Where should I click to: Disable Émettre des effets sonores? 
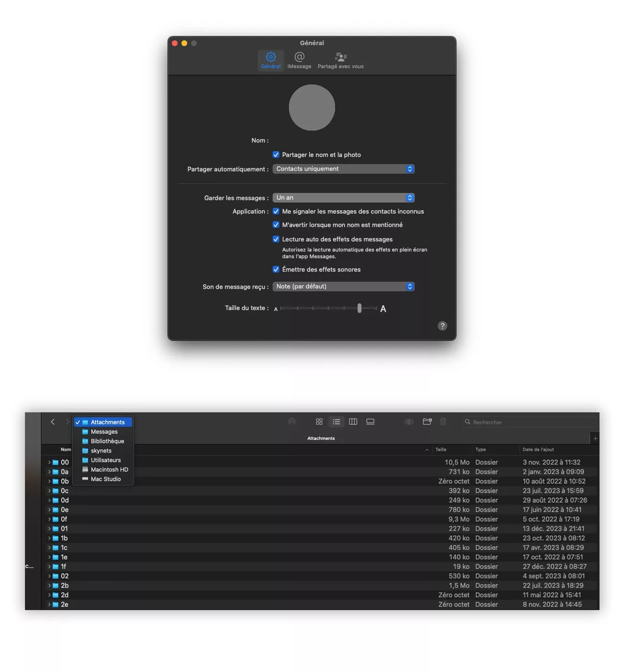276,269
